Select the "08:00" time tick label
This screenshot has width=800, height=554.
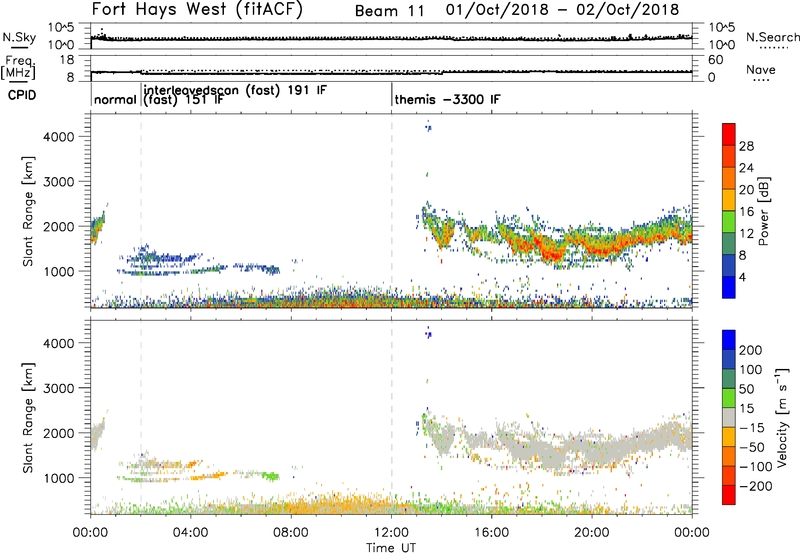point(291,533)
